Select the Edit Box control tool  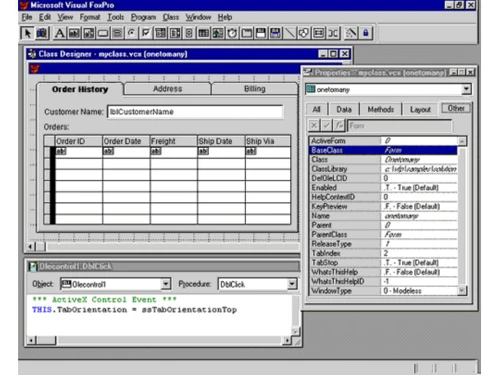(89, 33)
